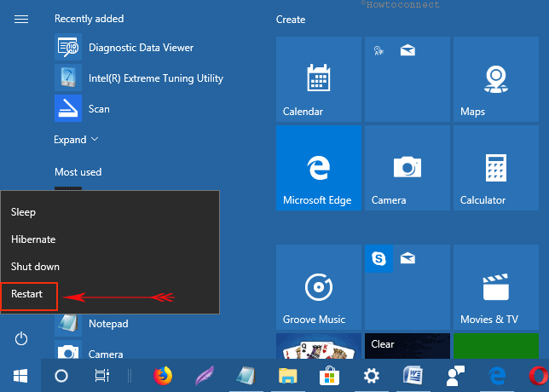Click the Firefox taskbar icon
549x392 pixels.
(x=162, y=375)
